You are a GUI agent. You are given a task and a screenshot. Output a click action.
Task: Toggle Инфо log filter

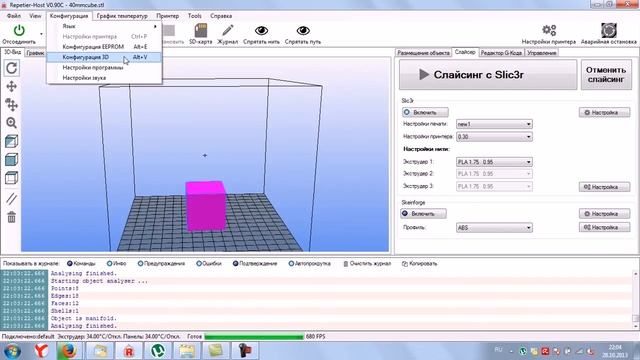coord(116,264)
